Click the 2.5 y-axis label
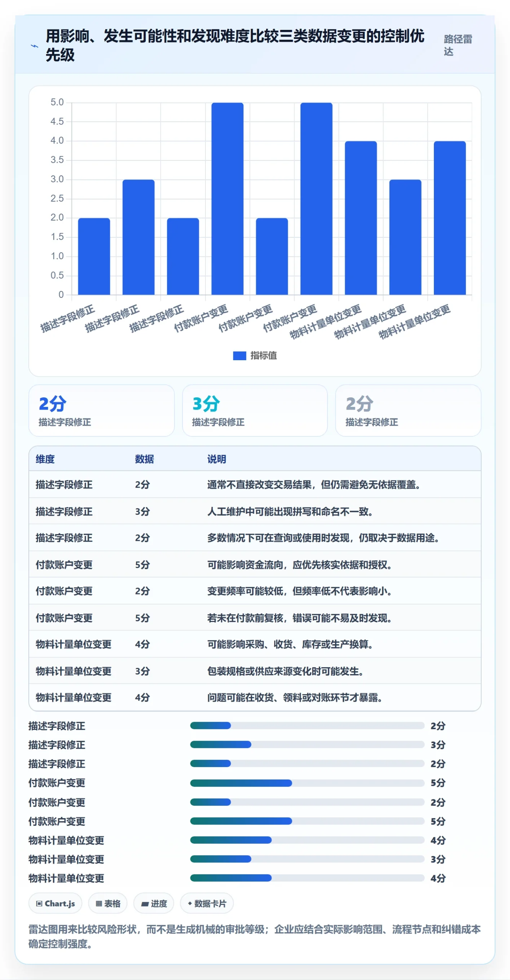510x980 pixels. tap(57, 198)
